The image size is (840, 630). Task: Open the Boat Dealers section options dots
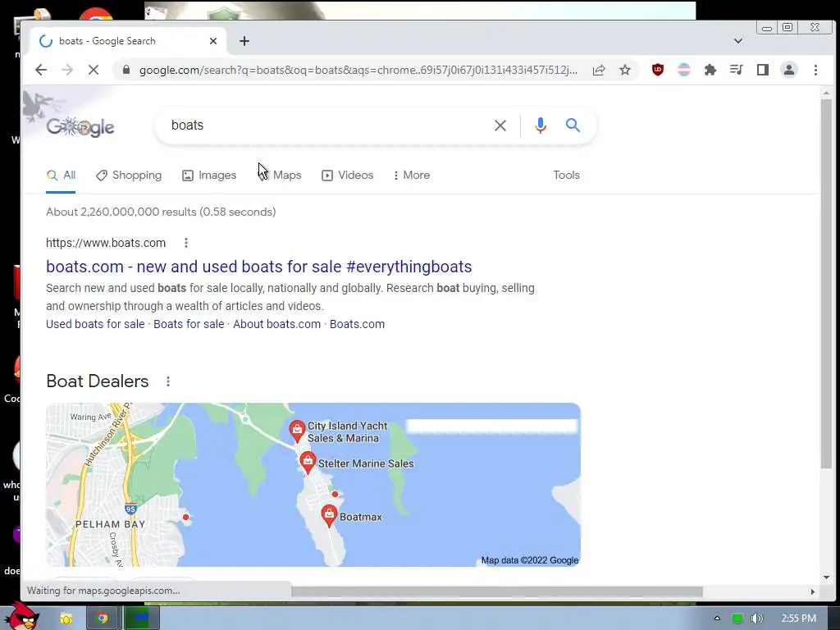pyautogui.click(x=168, y=381)
